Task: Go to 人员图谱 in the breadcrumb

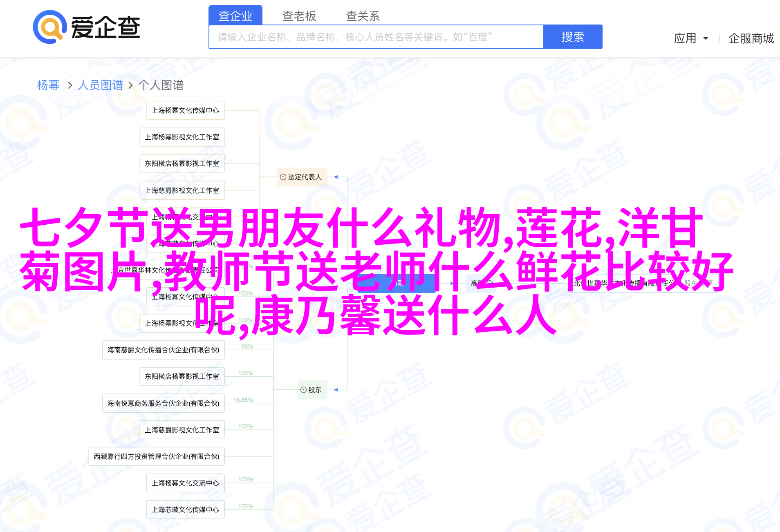Action: pyautogui.click(x=100, y=85)
